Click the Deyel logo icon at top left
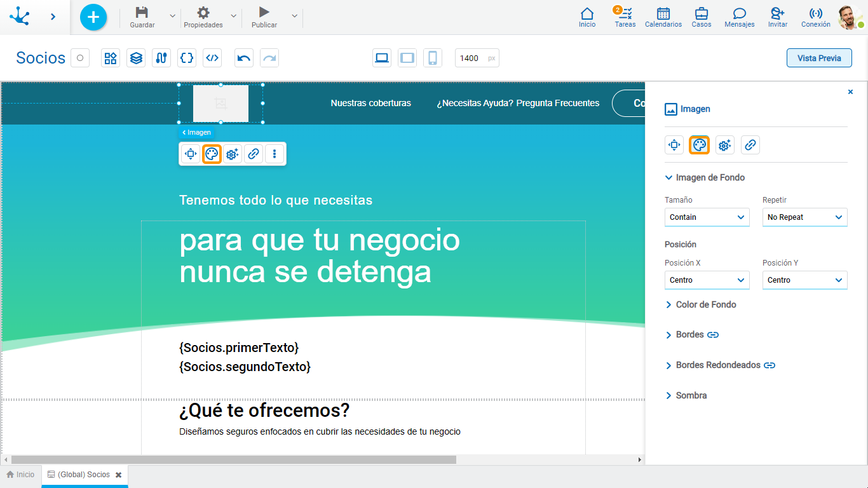This screenshot has width=868, height=488. (20, 17)
